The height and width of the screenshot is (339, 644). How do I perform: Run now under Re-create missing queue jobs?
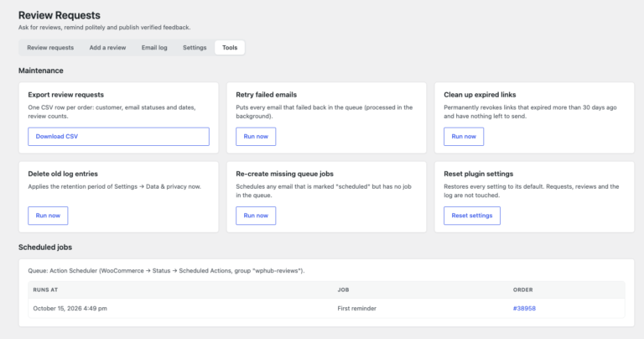(x=256, y=216)
